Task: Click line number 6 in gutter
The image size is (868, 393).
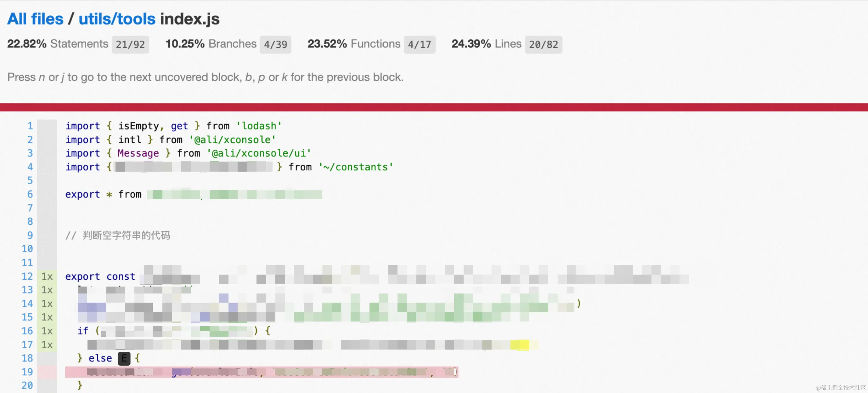Action: coord(30,195)
